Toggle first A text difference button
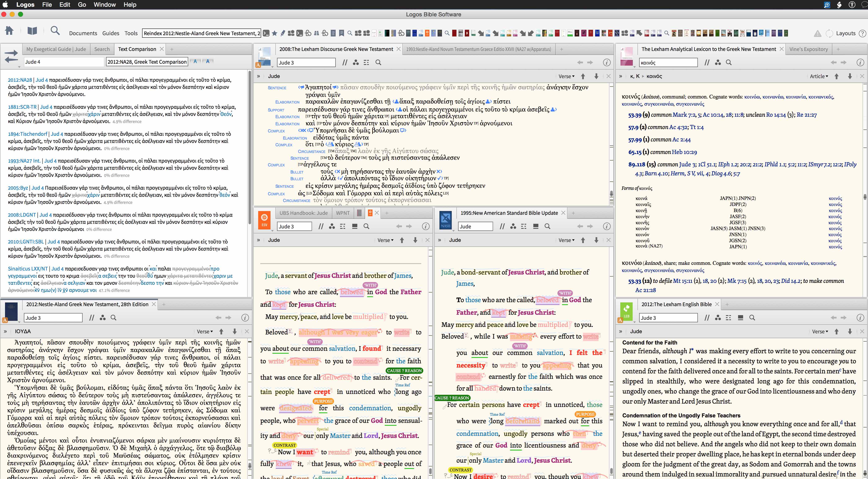Screen dimensions: 868x479 tap(195, 61)
